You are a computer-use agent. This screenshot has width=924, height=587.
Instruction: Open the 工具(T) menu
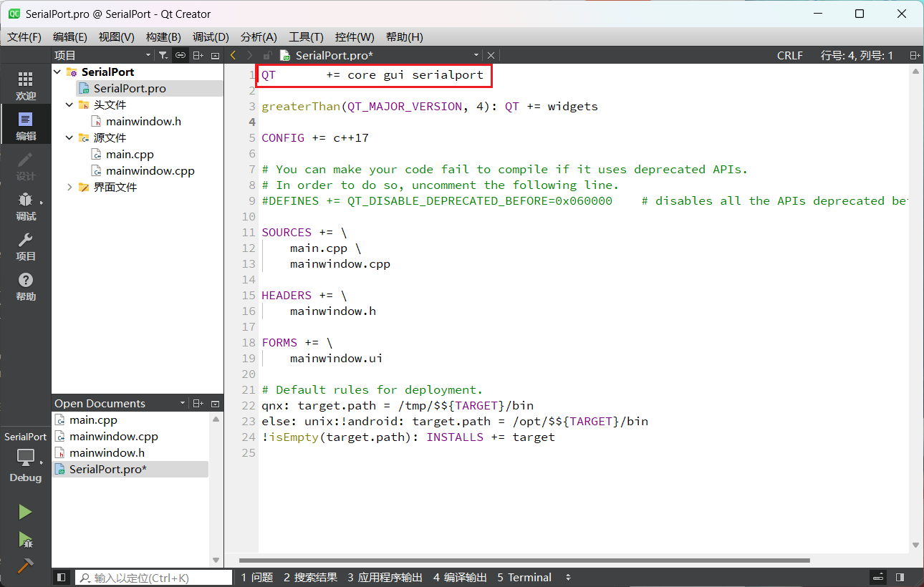[x=306, y=37]
